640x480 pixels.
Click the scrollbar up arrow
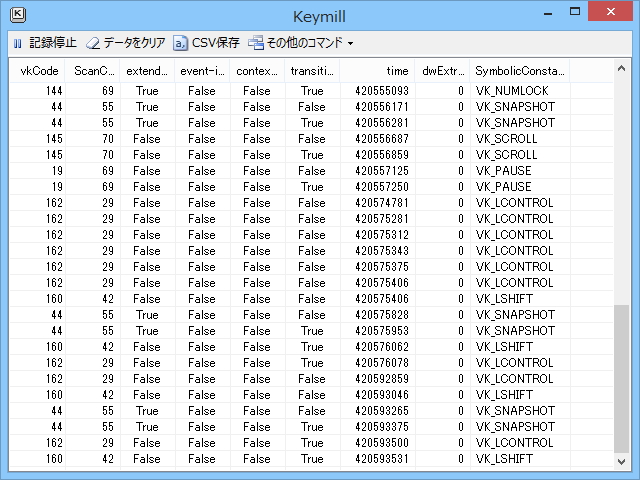(621, 68)
